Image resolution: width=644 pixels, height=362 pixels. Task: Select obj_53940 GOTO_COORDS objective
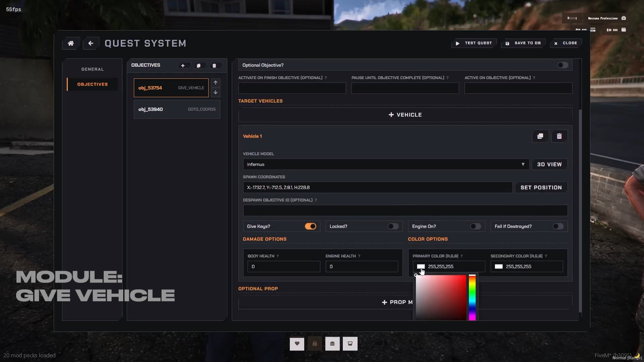pos(177,109)
